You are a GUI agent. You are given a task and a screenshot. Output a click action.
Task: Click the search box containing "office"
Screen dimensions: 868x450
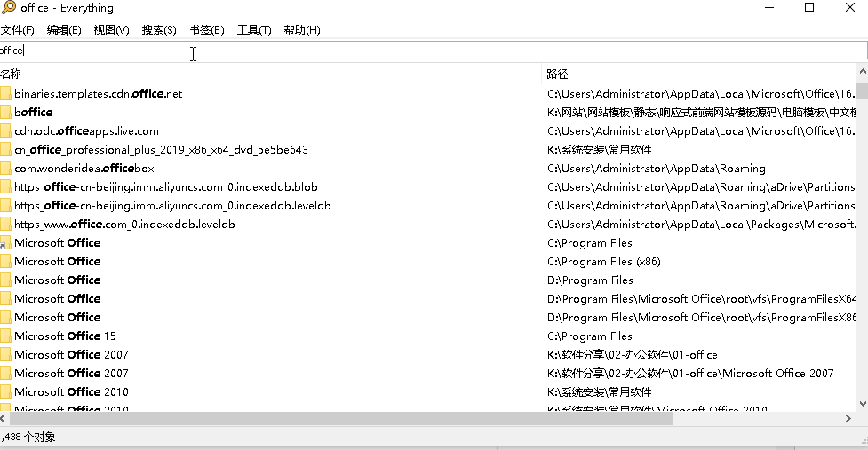(x=426, y=51)
